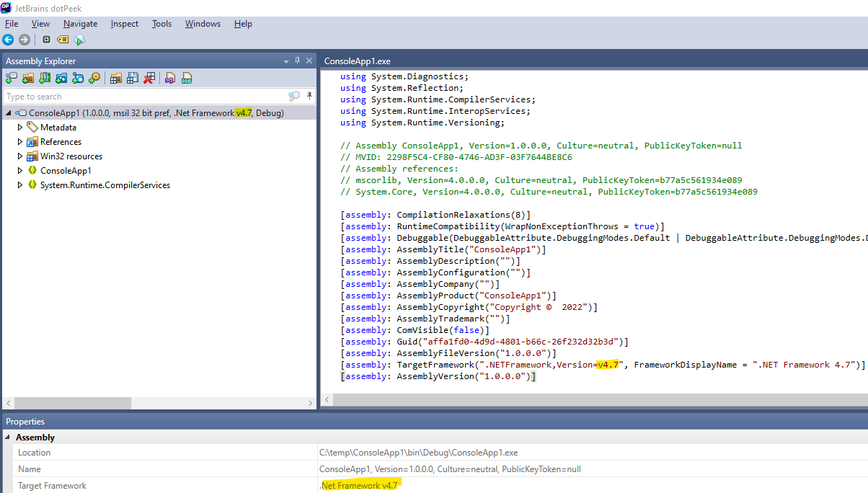868x493 pixels.
Task: Click the Open from GAC icon
Action: tap(45, 78)
